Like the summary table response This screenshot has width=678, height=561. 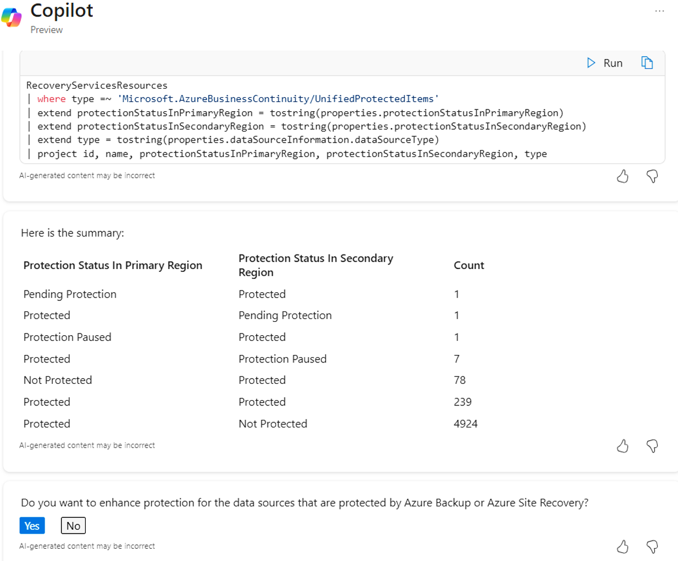pos(623,446)
